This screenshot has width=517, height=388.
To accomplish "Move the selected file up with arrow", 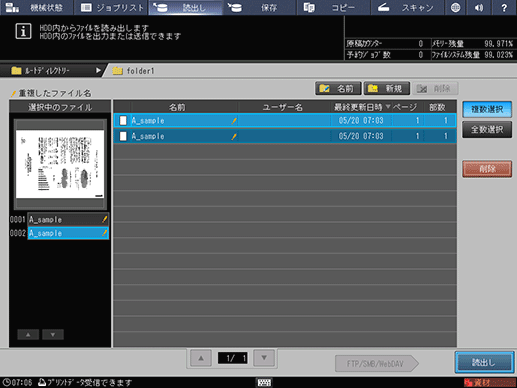I will pyautogui.click(x=28, y=335).
